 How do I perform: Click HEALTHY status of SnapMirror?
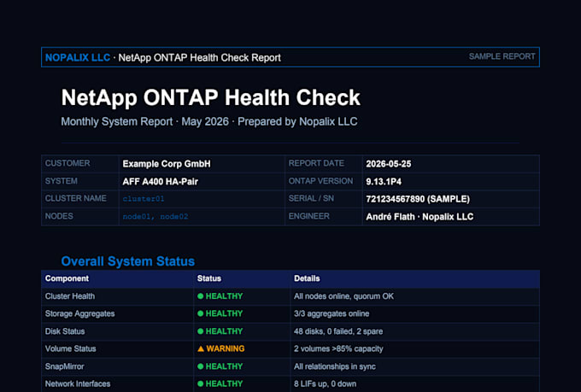[x=224, y=366]
